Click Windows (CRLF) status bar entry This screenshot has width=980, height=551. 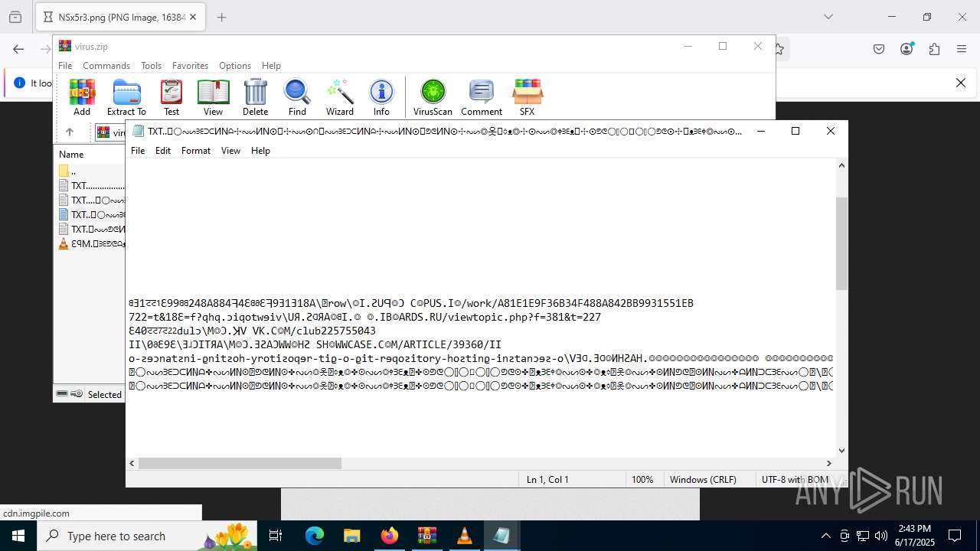coord(703,480)
